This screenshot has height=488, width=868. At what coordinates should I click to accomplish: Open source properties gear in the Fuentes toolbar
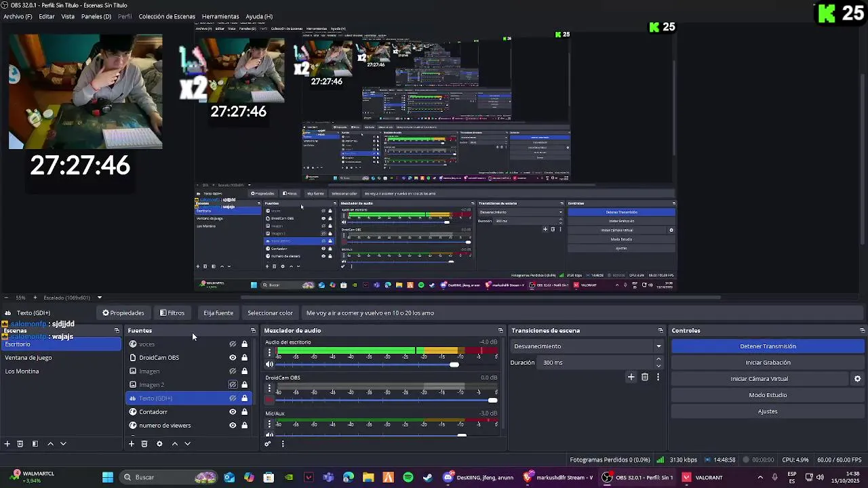(159, 444)
